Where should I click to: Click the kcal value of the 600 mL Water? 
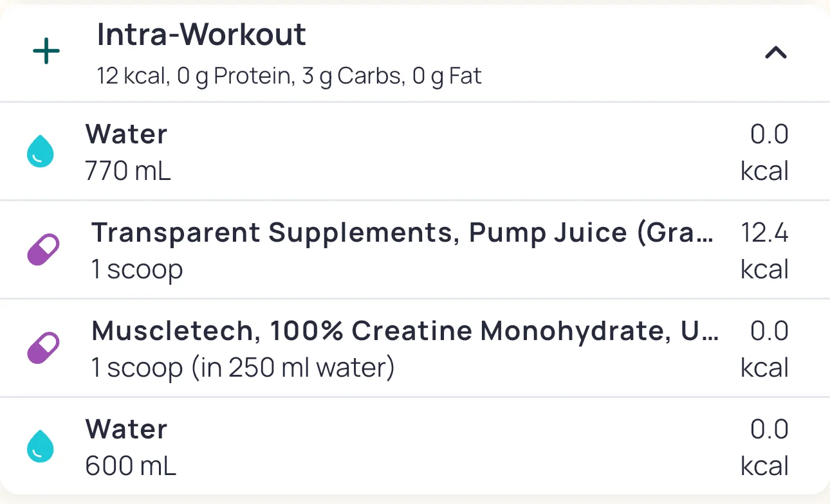pos(765,447)
